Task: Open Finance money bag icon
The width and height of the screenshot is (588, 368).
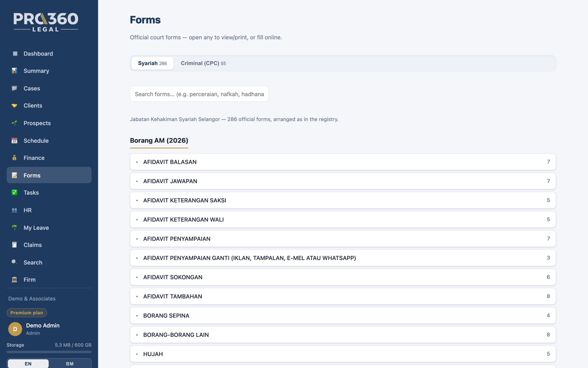Action: [15, 158]
